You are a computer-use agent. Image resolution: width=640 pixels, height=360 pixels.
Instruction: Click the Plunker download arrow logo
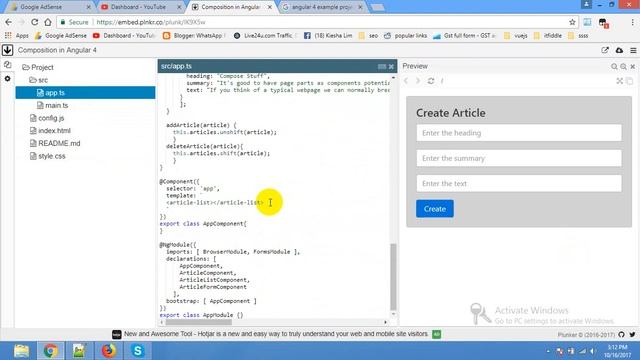click(7, 50)
